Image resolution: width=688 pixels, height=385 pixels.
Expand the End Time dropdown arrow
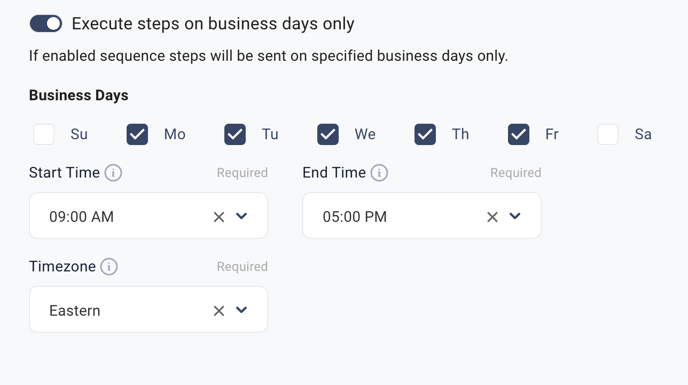[x=515, y=216]
